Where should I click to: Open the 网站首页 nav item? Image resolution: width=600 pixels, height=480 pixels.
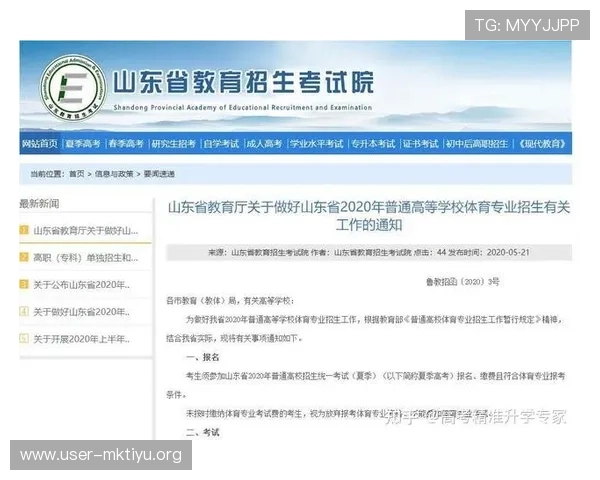(x=40, y=144)
